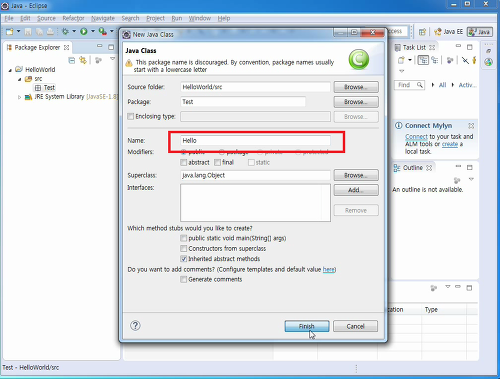Select the public modifier radio button
The width and height of the screenshot is (500, 379).
(x=184, y=152)
